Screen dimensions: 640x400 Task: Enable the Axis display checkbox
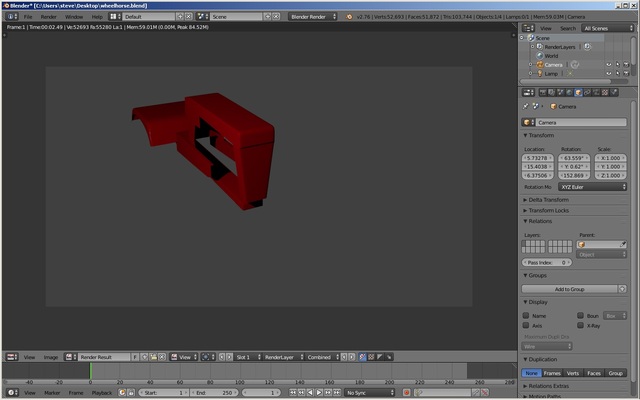click(x=527, y=325)
